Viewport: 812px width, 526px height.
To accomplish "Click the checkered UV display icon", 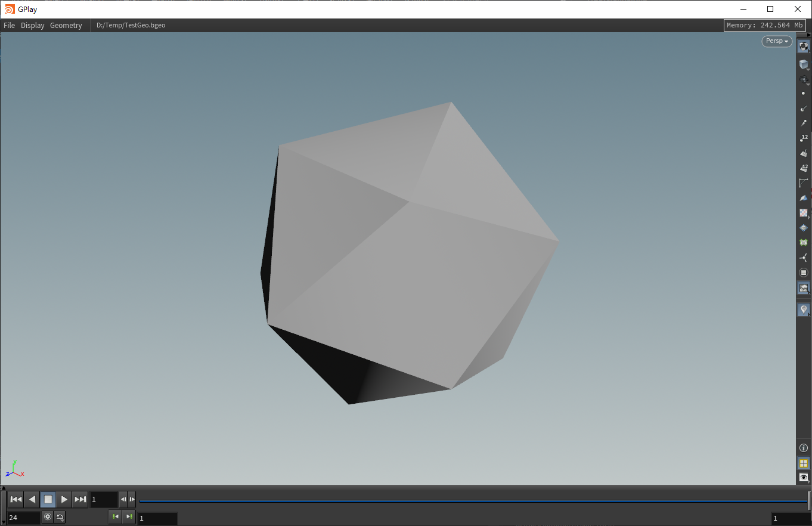I will (x=804, y=213).
